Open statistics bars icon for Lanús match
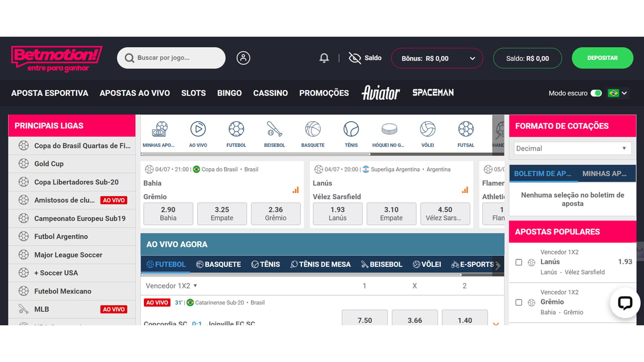The height and width of the screenshot is (362, 644). tap(465, 190)
